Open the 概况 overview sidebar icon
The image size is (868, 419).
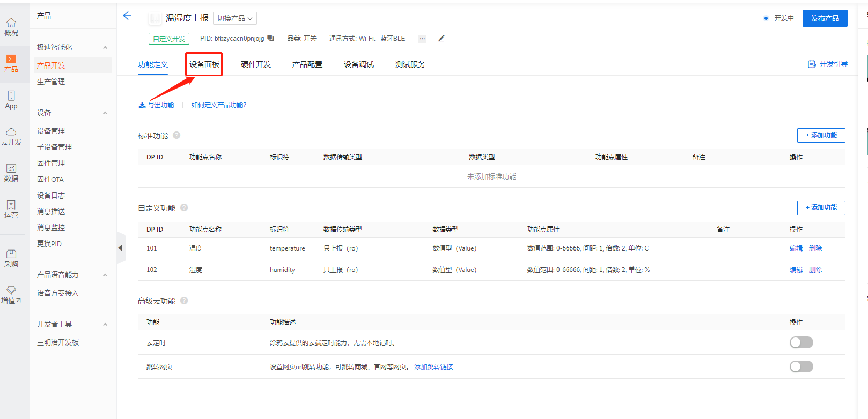(11, 27)
